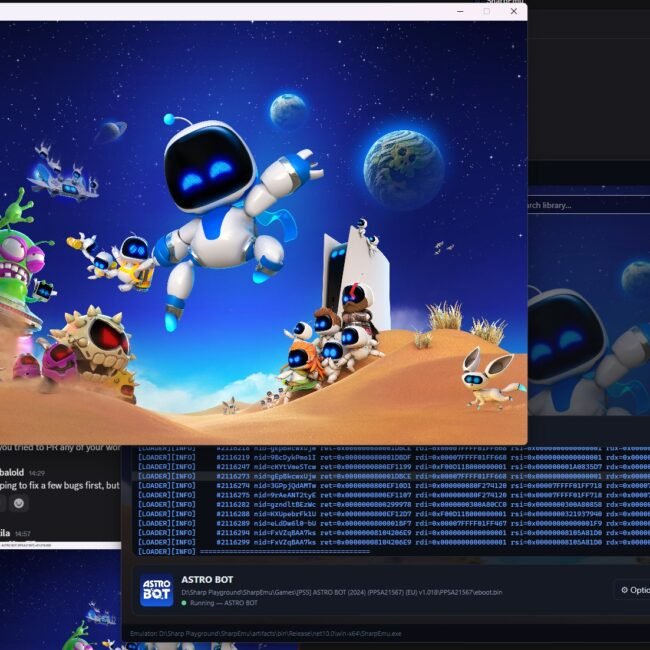Click the 'fix a few bugs first' message
The width and height of the screenshot is (650, 650).
tap(60, 485)
